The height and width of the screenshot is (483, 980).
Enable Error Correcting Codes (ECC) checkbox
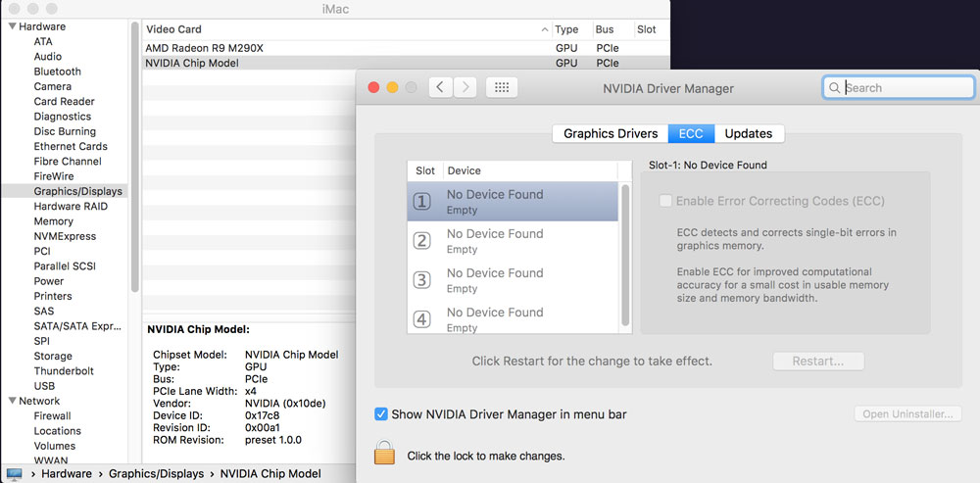[x=665, y=201]
